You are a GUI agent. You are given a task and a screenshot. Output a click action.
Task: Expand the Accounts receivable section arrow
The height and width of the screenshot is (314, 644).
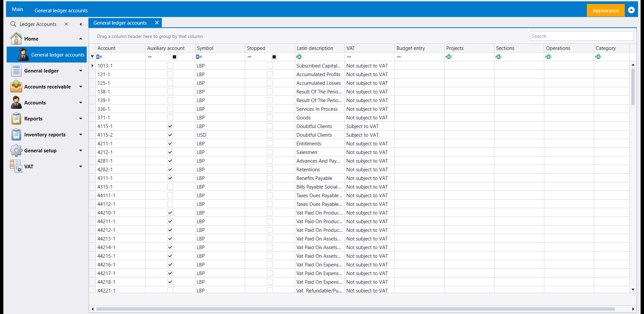[81, 86]
